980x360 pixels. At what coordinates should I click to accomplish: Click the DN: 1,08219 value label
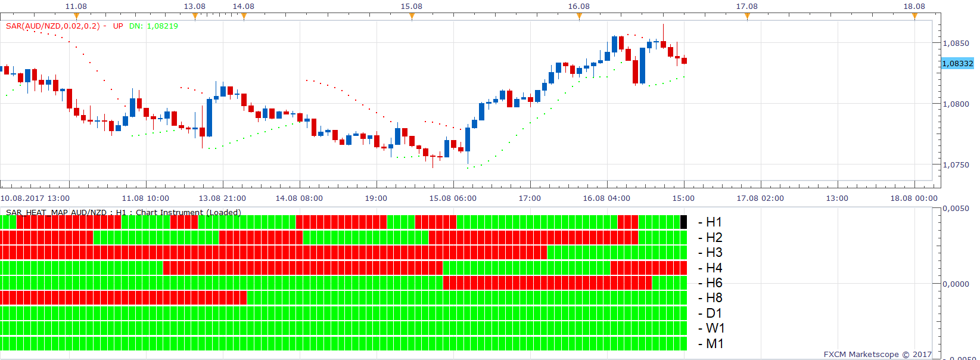tap(154, 26)
